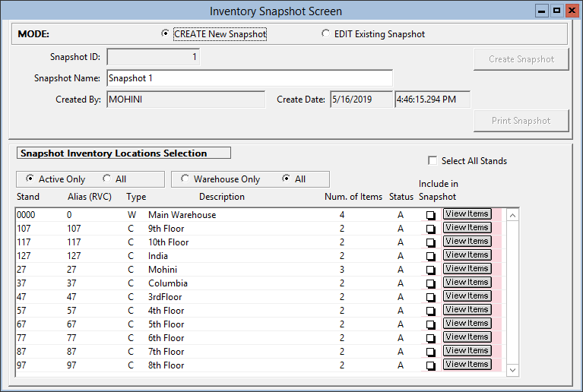View Items for 9th Floor

[467, 227]
